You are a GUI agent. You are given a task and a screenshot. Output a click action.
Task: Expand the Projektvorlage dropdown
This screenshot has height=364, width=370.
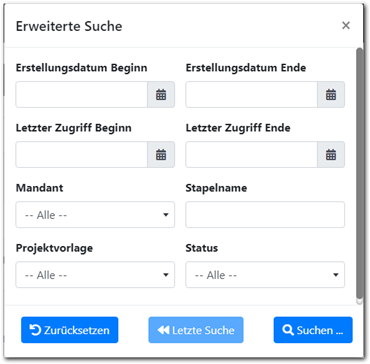point(95,275)
